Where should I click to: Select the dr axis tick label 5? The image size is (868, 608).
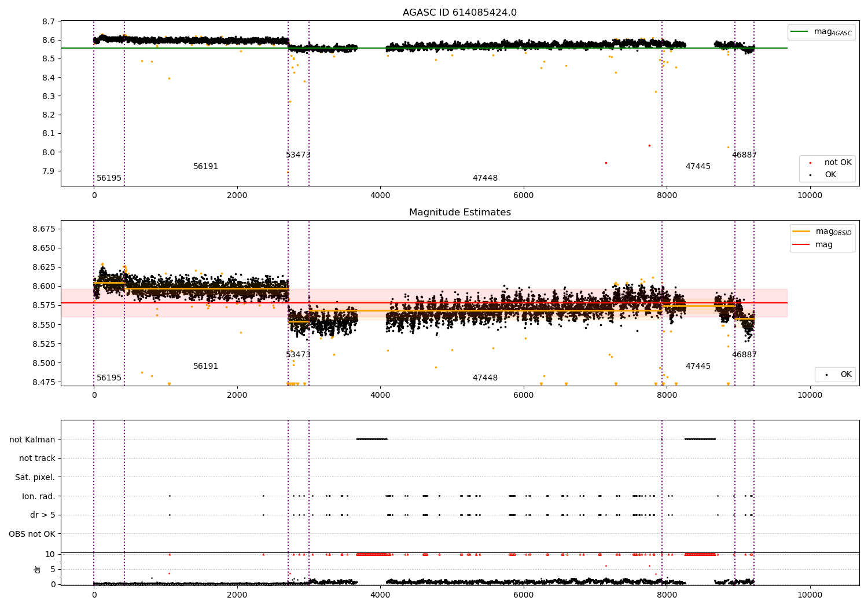tap(53, 569)
